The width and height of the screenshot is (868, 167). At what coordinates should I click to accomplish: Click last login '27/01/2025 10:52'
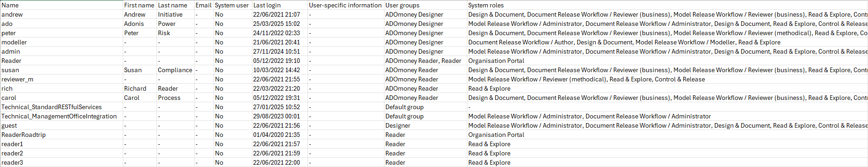(x=280, y=107)
